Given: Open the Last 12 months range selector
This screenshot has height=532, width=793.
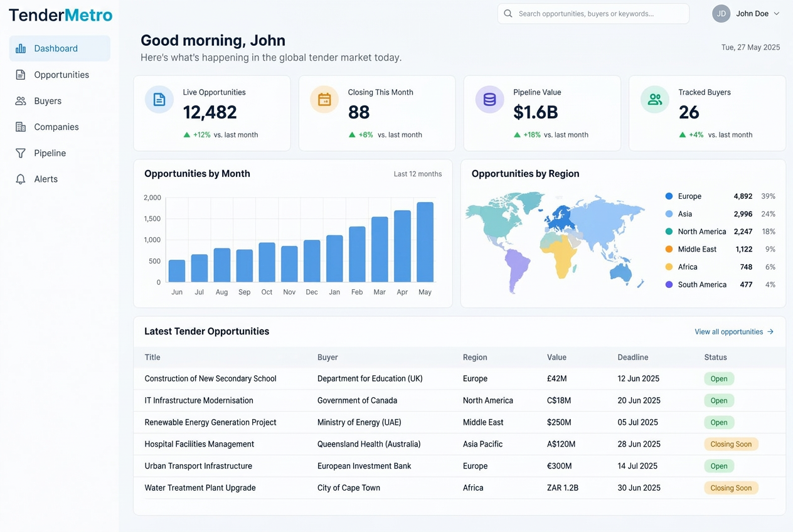Looking at the screenshot, I should click(418, 174).
